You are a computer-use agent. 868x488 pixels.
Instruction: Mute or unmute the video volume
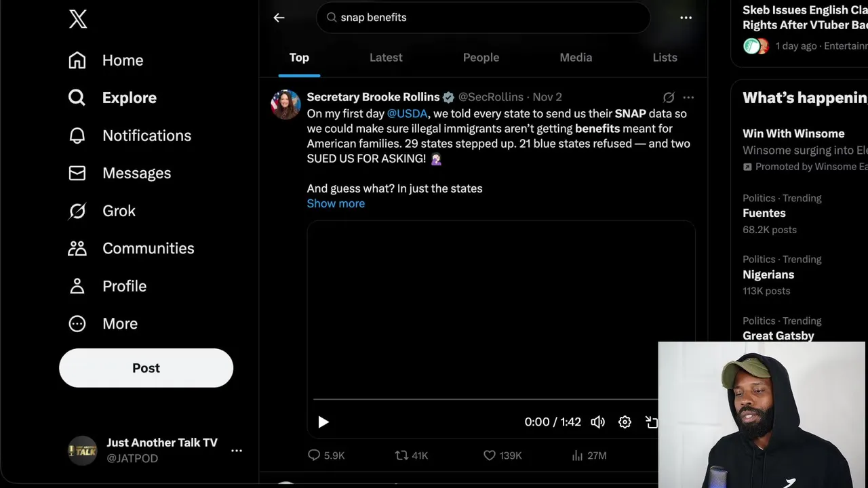point(597,422)
